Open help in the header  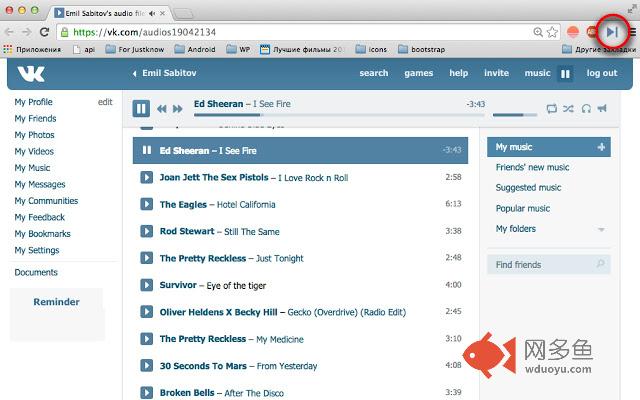click(458, 73)
